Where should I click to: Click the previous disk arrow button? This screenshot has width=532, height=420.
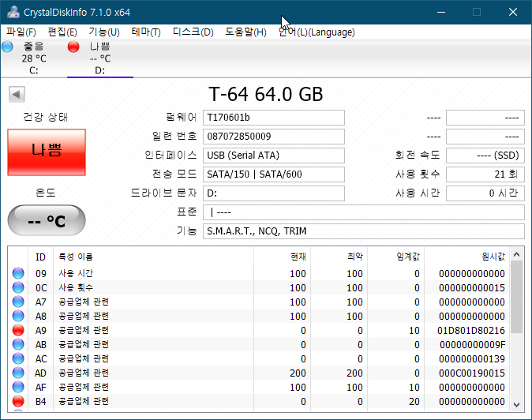[x=17, y=94]
